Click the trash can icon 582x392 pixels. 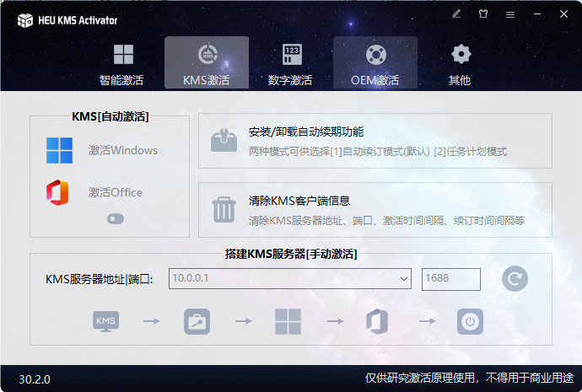point(224,210)
